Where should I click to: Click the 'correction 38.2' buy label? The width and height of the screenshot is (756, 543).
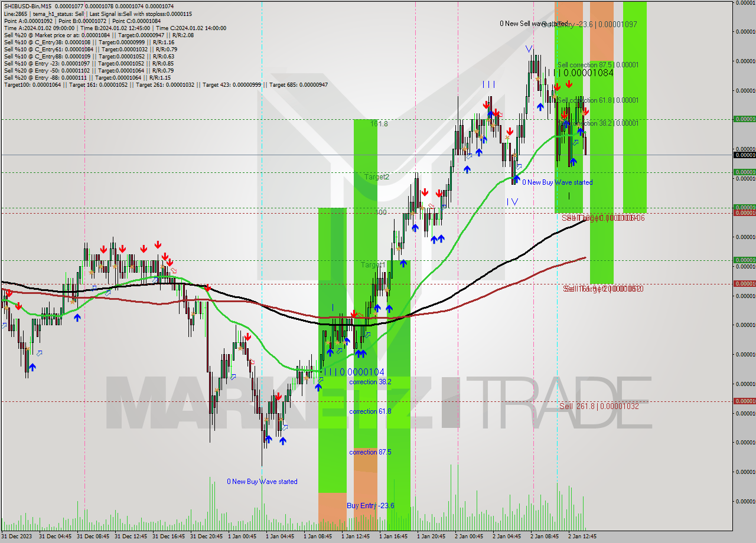(x=370, y=382)
